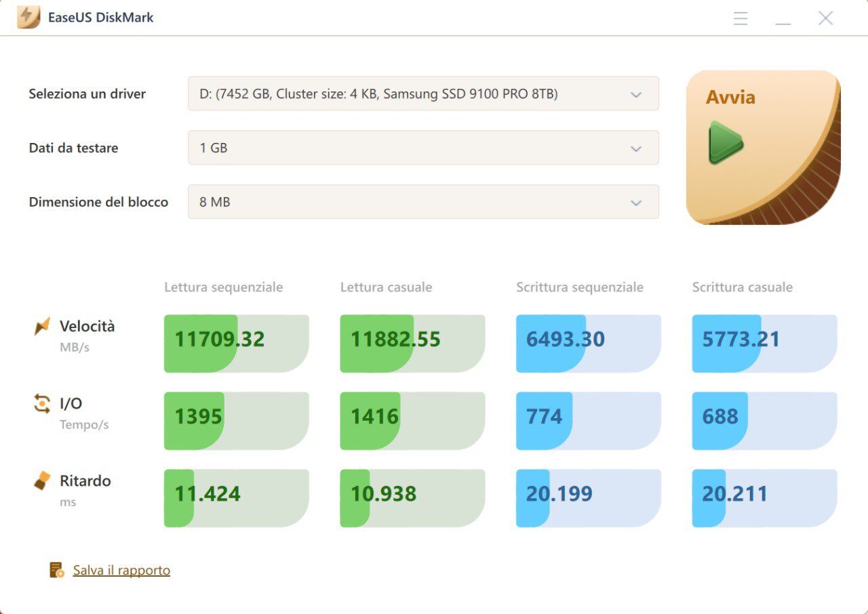Click the Velocità speed icon
Image resolution: width=868 pixels, height=614 pixels.
click(42, 327)
